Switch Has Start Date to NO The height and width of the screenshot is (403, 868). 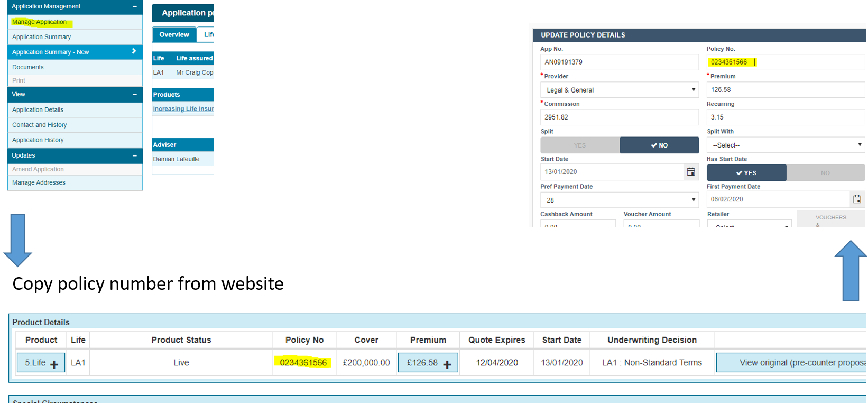[825, 173]
